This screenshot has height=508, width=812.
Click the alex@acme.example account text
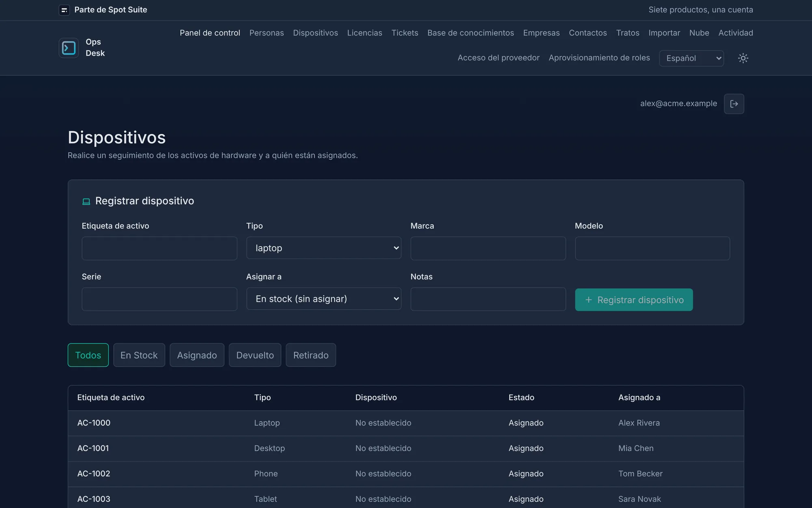point(678,104)
